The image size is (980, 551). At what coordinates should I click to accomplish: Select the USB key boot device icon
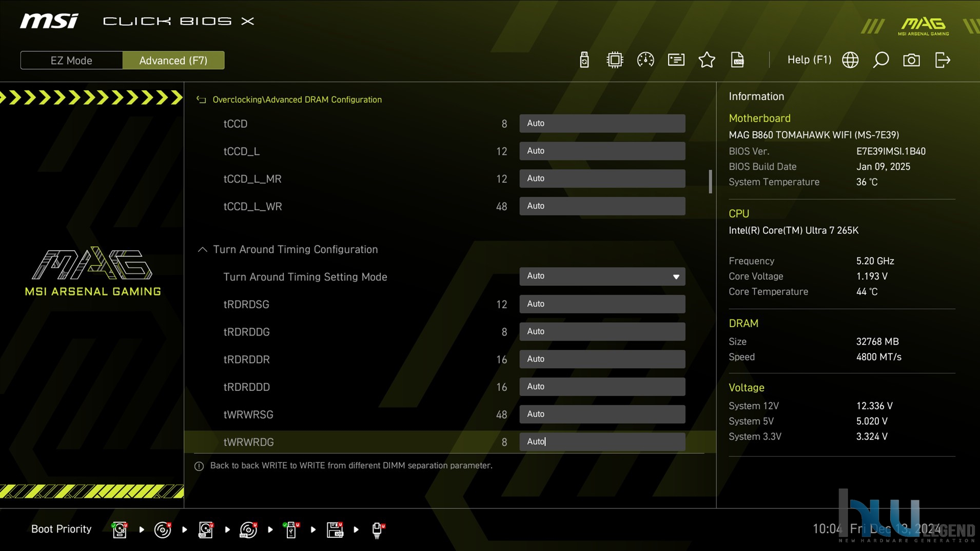[x=291, y=529]
